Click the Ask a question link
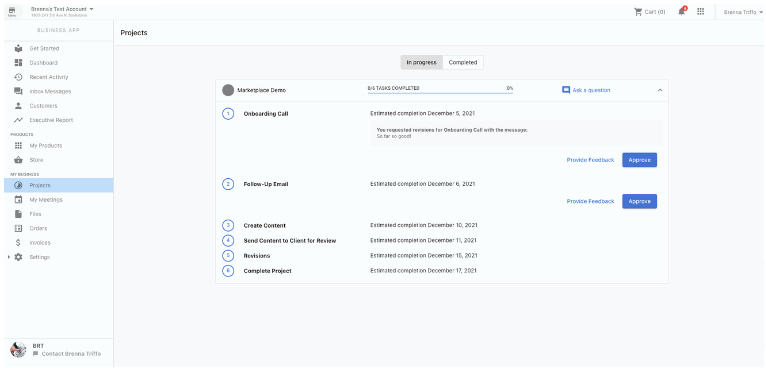Image resolution: width=766 pixels, height=368 pixels. (x=591, y=90)
